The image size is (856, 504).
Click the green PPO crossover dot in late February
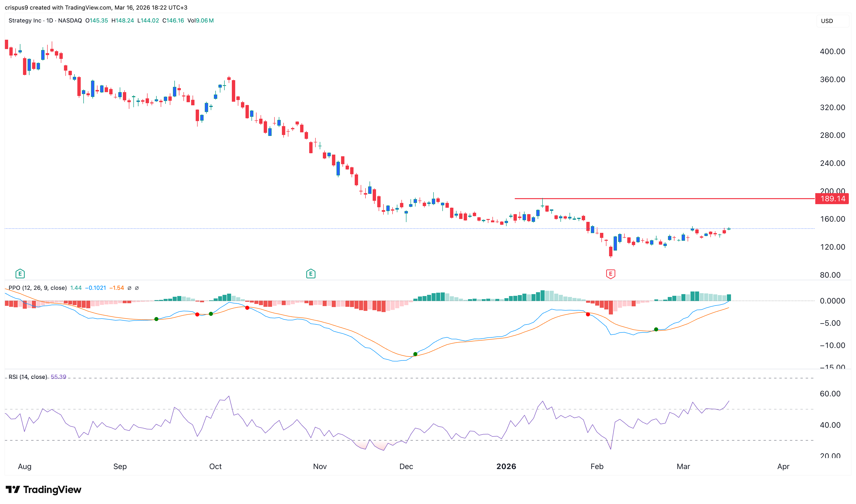click(656, 330)
